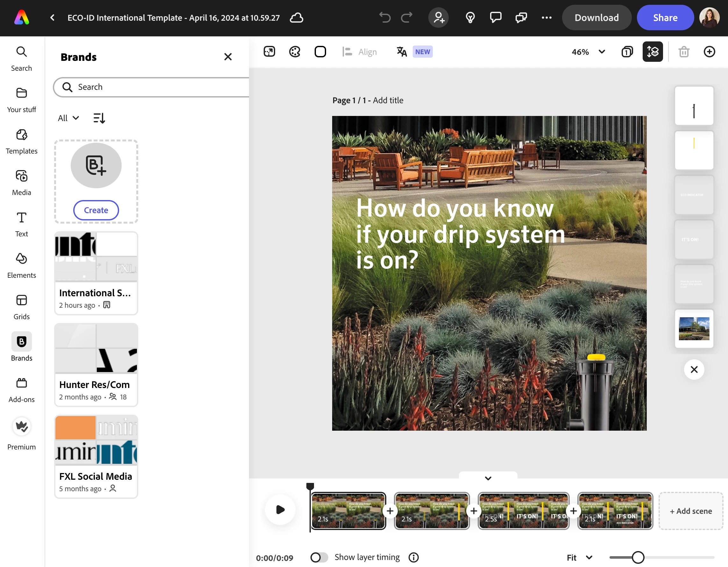Toggle Show layer timing switch
The width and height of the screenshot is (728, 567).
(319, 557)
